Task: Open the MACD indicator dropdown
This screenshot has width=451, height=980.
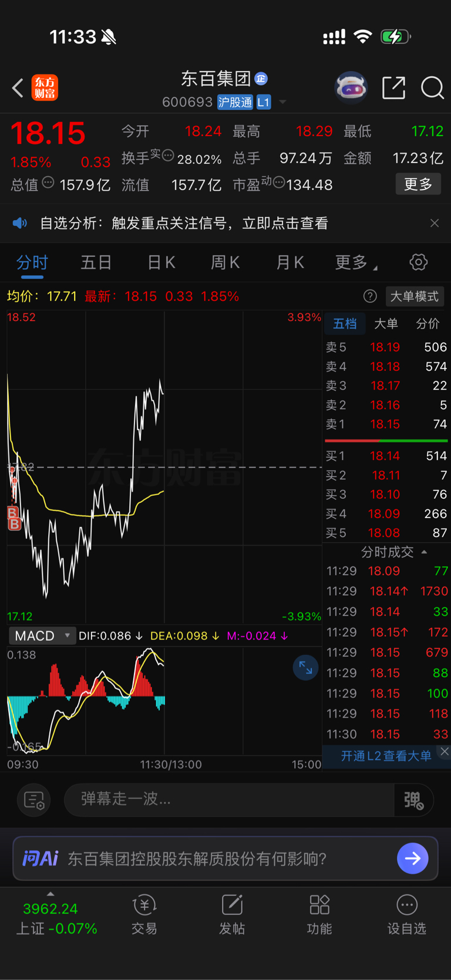Action: [x=42, y=636]
